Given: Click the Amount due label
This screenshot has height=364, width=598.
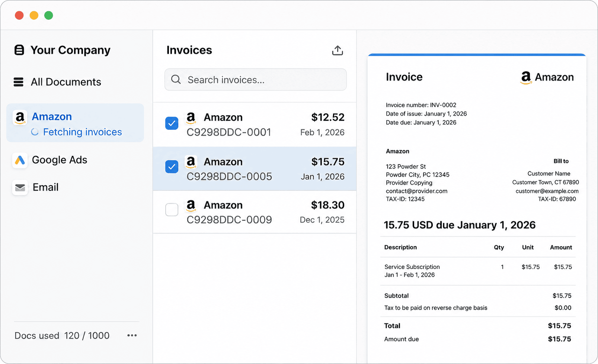Looking at the screenshot, I should pyautogui.click(x=402, y=339).
